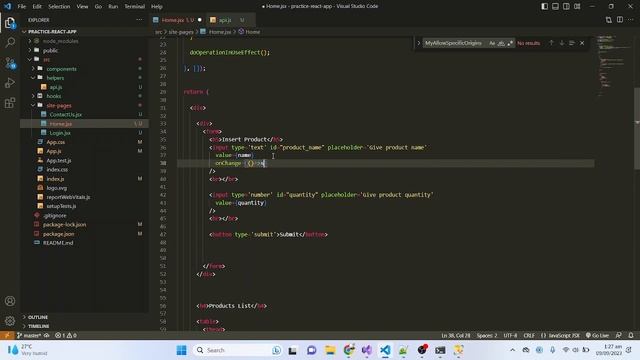Click the open changes icon in editor toolbar
This screenshot has width=640, height=360.
609,20
